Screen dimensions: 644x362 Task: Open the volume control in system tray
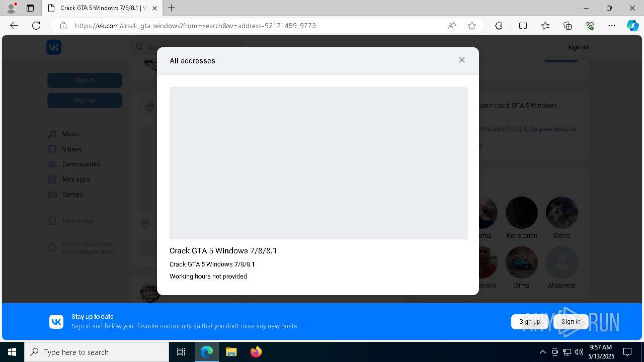[x=579, y=352]
